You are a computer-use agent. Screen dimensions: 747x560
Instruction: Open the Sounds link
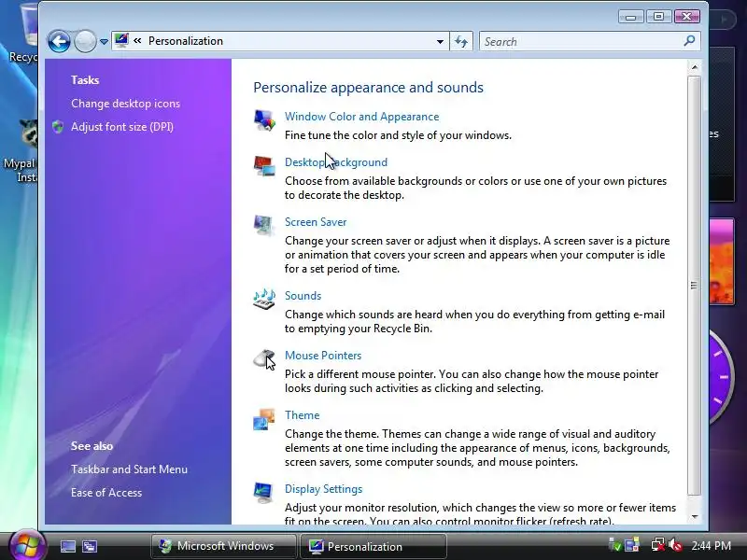[x=303, y=296]
